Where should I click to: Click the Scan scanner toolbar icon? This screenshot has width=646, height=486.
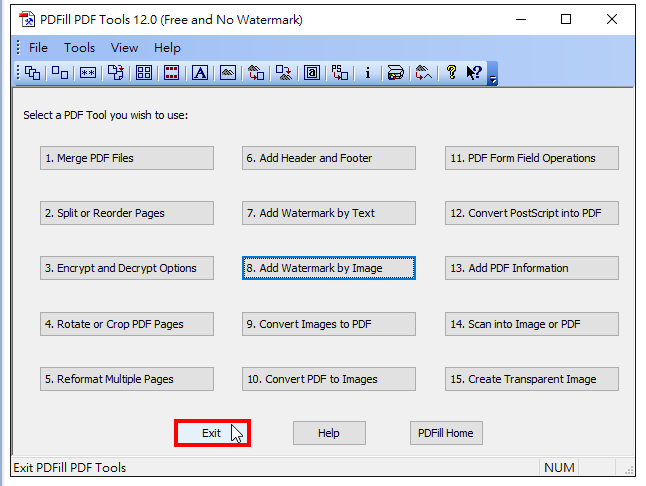[x=396, y=73]
